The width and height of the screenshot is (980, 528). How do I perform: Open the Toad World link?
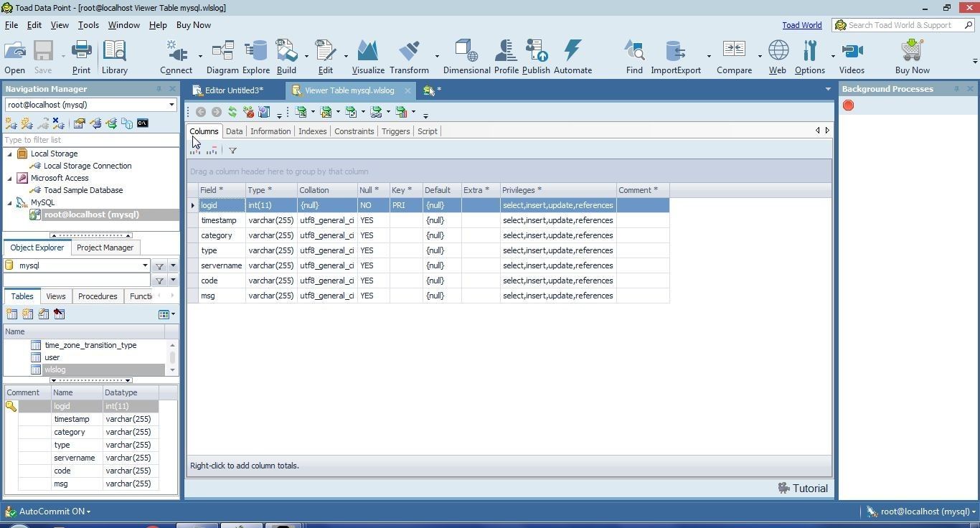point(801,25)
